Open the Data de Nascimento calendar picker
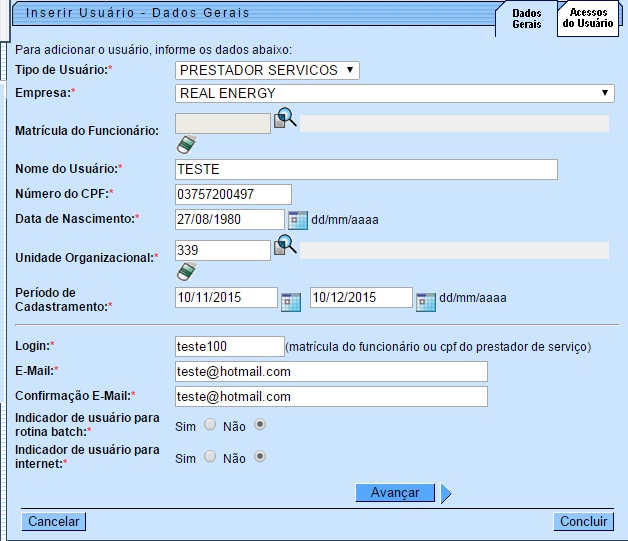 click(298, 219)
